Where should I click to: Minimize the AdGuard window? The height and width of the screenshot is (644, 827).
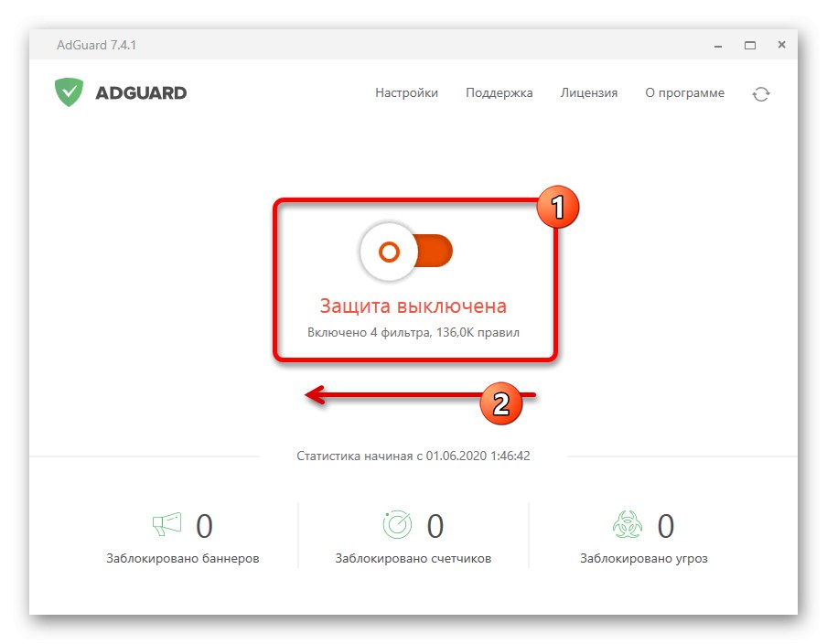[718, 46]
